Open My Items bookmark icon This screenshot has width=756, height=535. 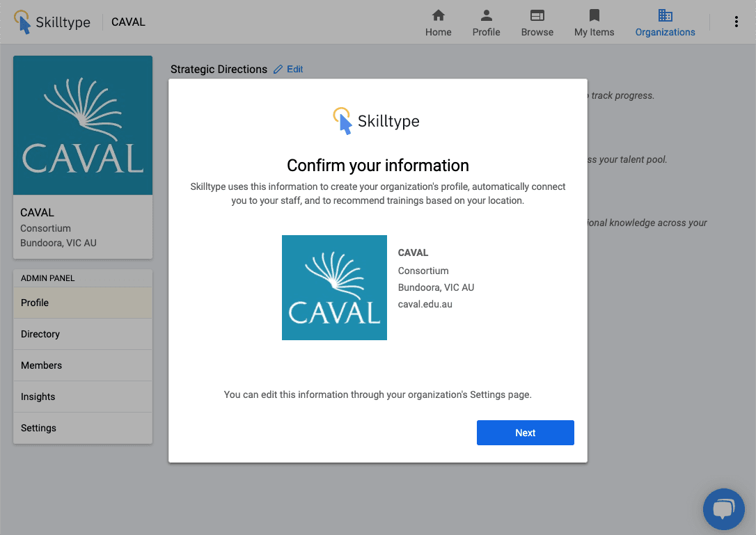coord(594,15)
